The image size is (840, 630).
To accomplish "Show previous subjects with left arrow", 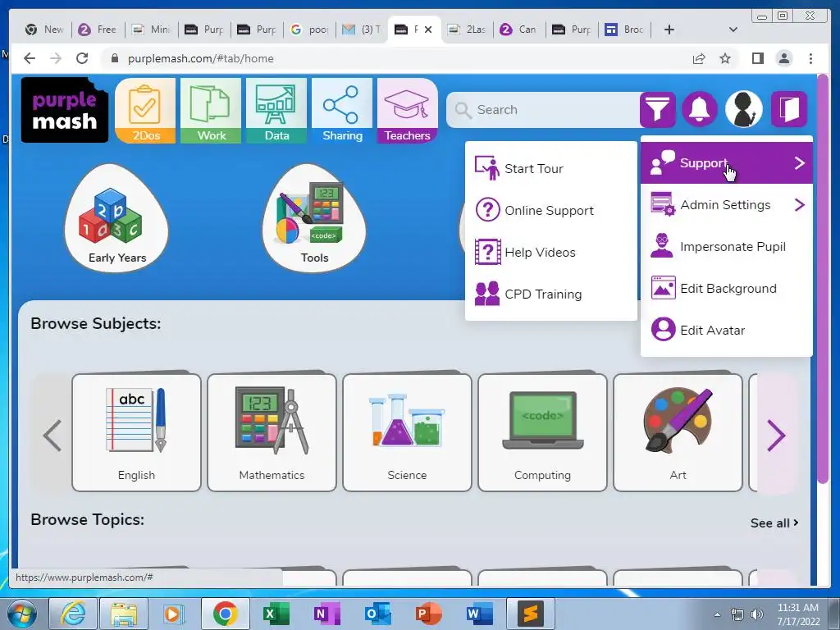I will 52,435.
